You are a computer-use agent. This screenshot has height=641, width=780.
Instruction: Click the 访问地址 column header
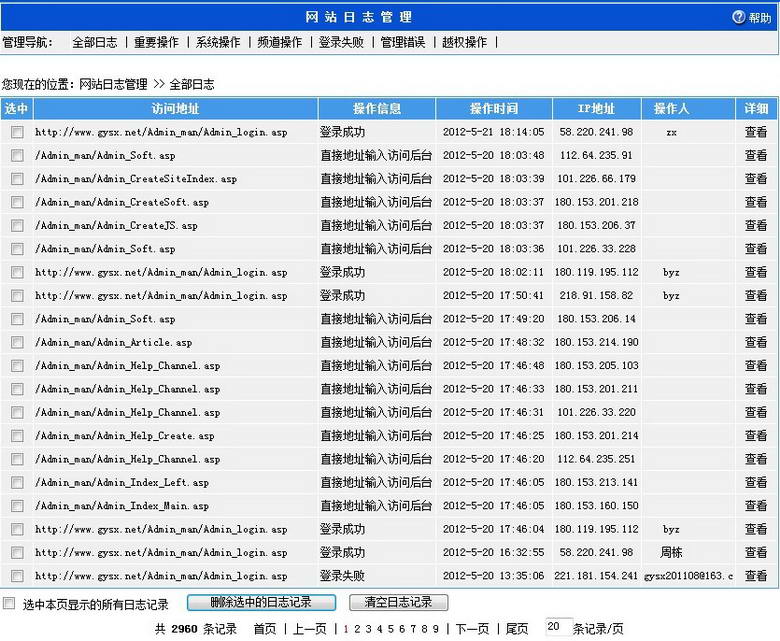coord(176,109)
